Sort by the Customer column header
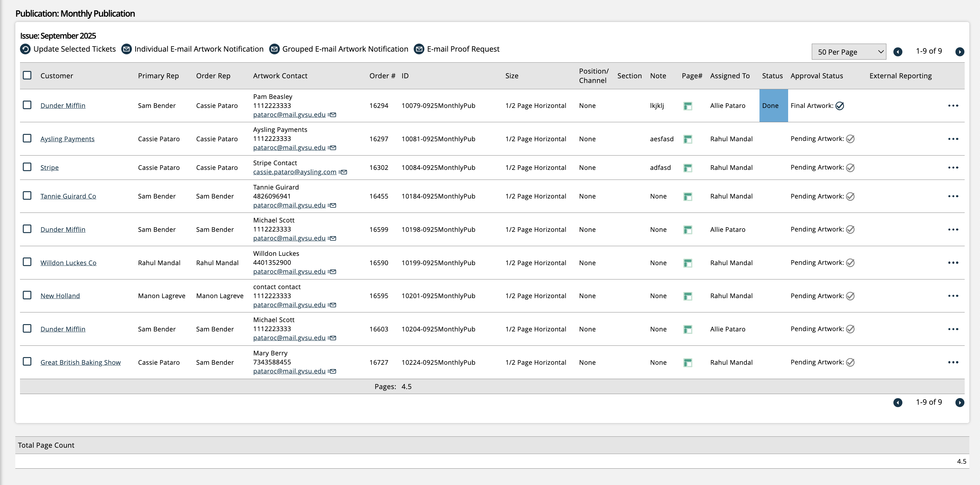Image resolution: width=980 pixels, height=485 pixels. pos(57,76)
